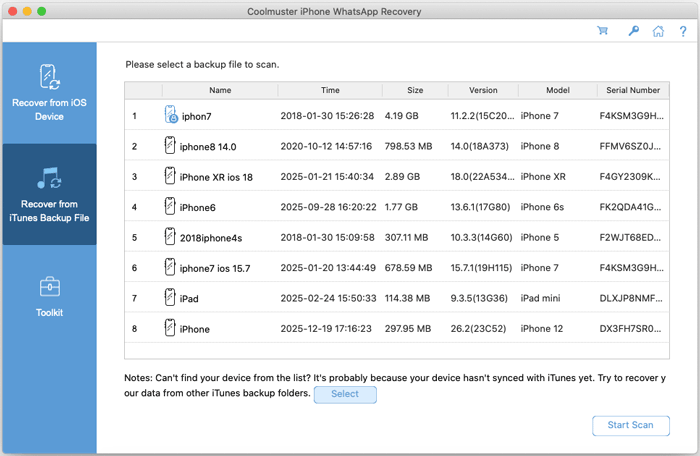Screen dimensions: 700x456
Task: Click size value 678.59 MB
Action: pos(408,268)
